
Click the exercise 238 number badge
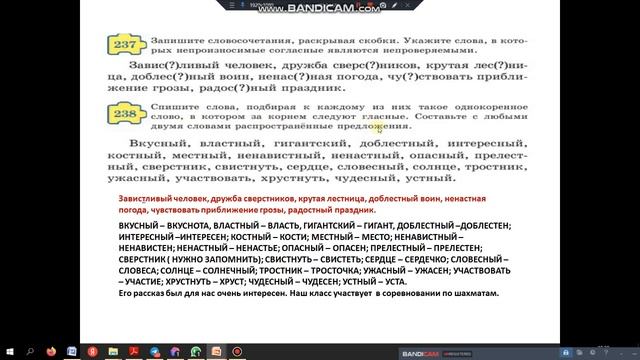tap(126, 113)
